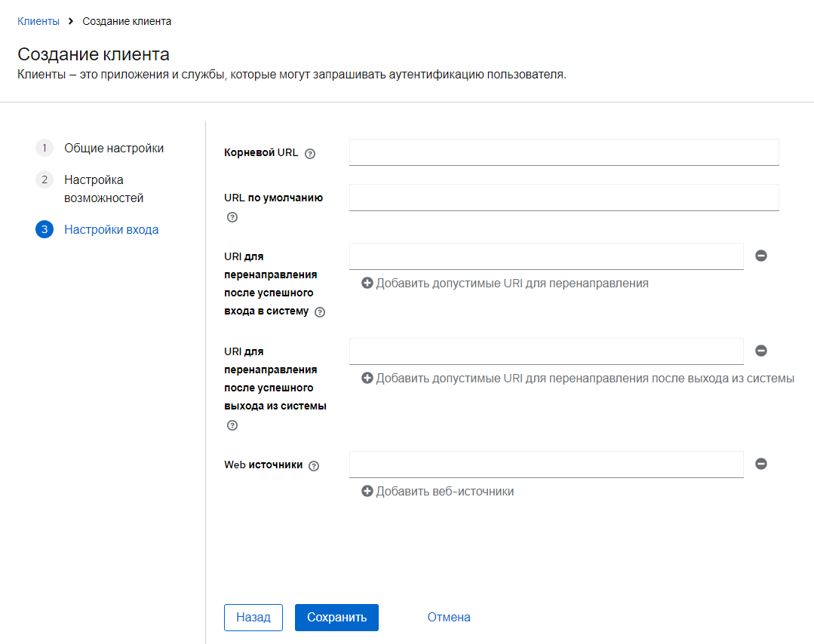Focus the URL по умолчанию input field

[564, 198]
